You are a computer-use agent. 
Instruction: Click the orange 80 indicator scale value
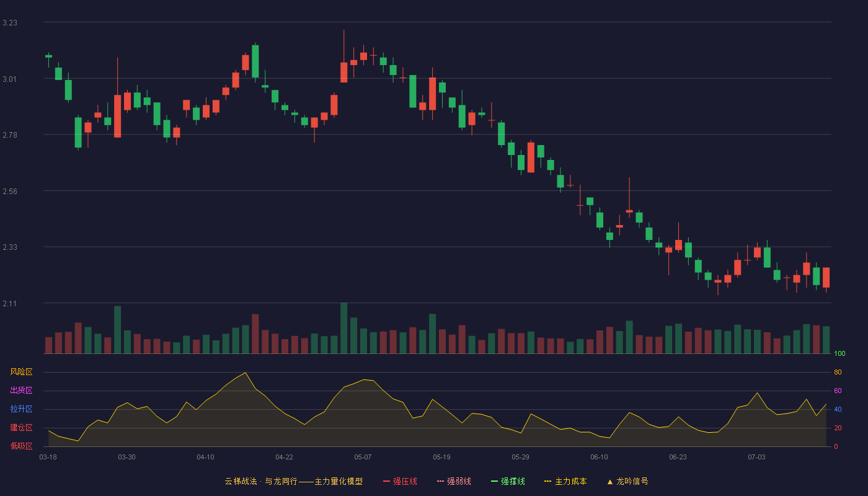click(x=838, y=372)
